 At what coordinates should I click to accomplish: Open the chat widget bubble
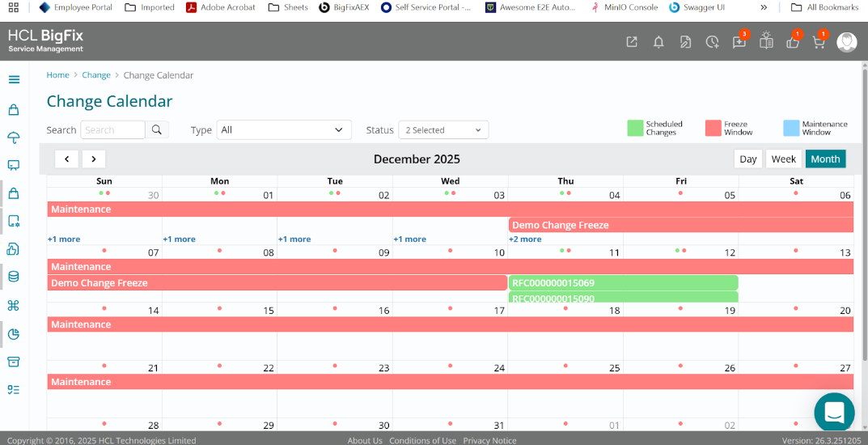(834, 413)
